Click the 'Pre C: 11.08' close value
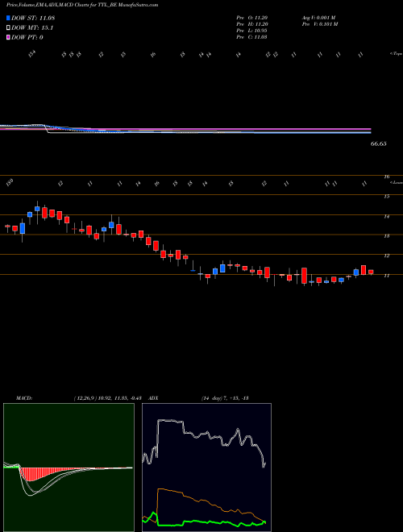This screenshot has height=532, width=403. pos(252,37)
